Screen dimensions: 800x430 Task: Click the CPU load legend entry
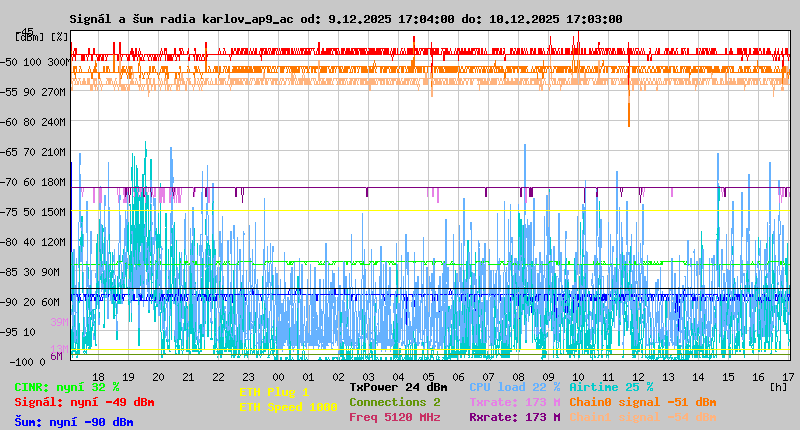click(513, 387)
